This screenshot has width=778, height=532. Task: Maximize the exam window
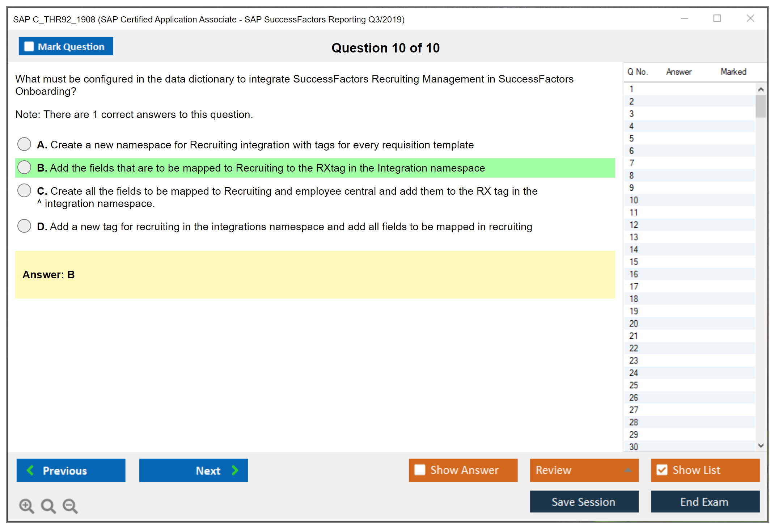[717, 18]
